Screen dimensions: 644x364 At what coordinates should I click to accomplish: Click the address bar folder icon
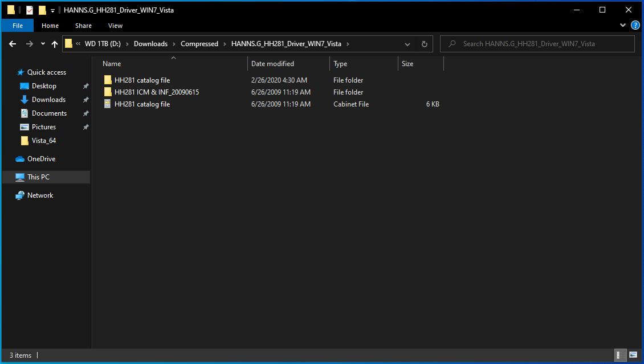[x=68, y=43]
